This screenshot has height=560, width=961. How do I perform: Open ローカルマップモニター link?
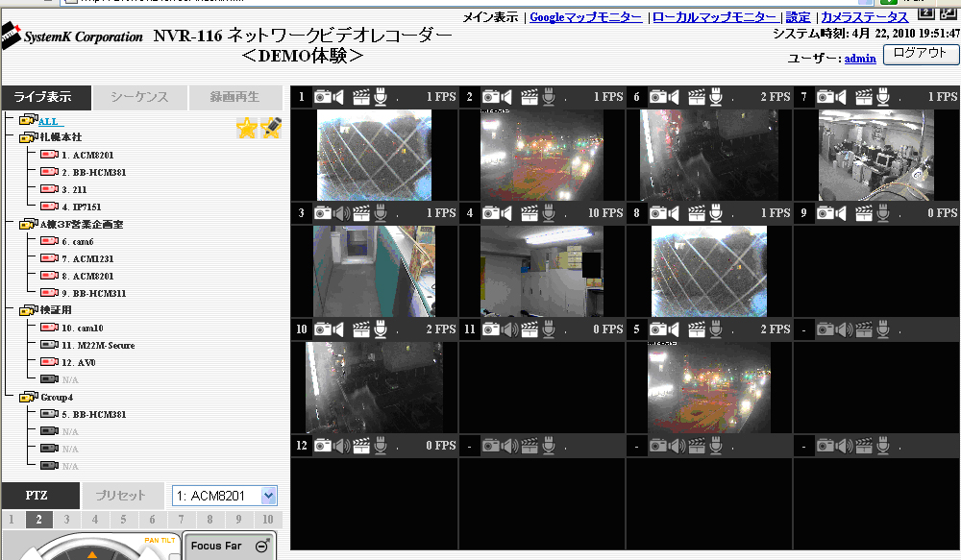point(715,17)
